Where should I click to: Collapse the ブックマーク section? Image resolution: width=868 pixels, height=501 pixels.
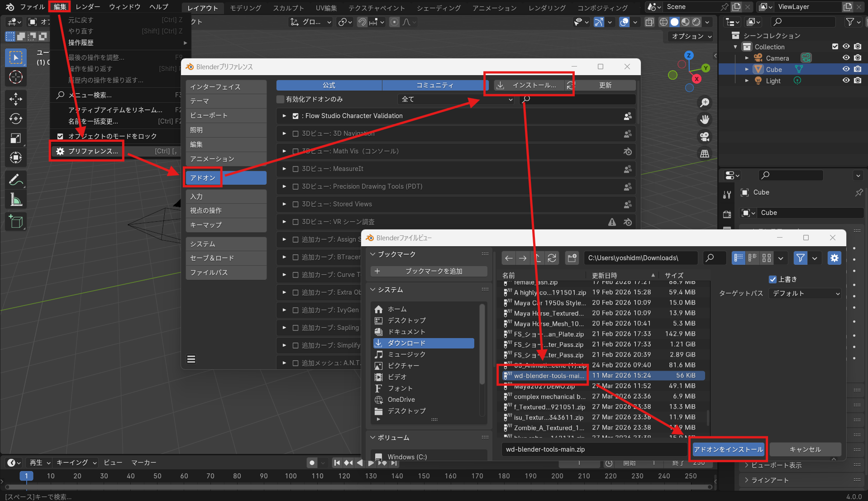click(x=373, y=254)
